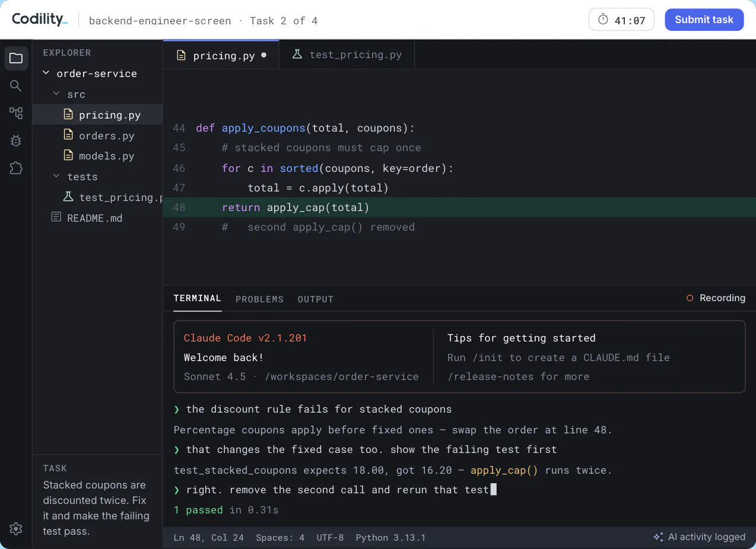Click the flask icon beside test_pricing in tree
This screenshot has height=549, width=756.
pos(68,197)
